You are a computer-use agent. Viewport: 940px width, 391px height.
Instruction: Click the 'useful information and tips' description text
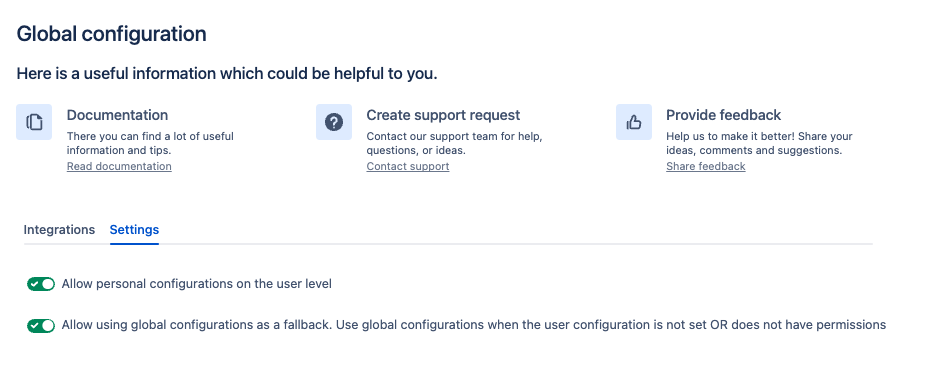click(x=150, y=143)
